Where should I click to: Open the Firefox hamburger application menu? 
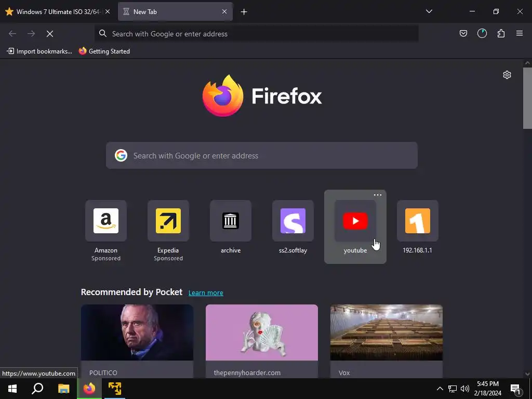520,34
